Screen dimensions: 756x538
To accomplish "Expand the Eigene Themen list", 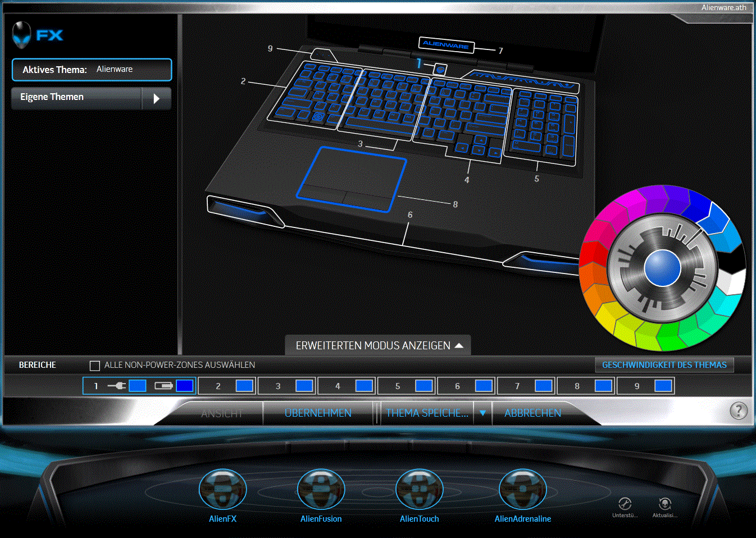I will 156,98.
